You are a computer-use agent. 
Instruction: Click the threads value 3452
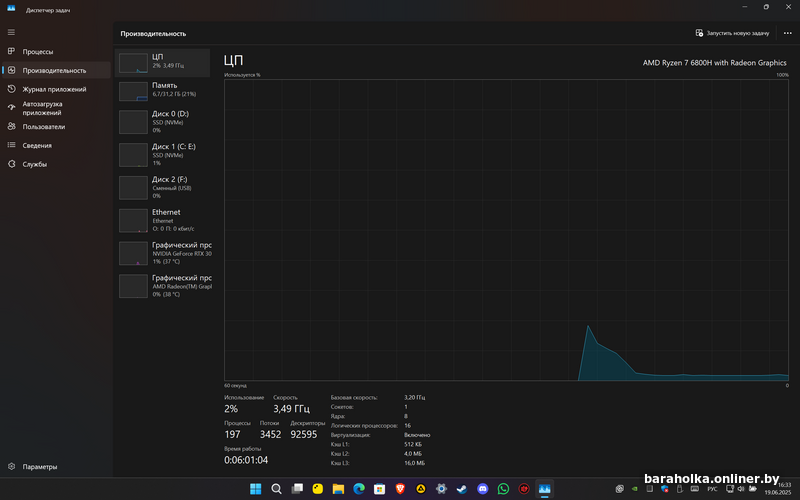pos(270,435)
